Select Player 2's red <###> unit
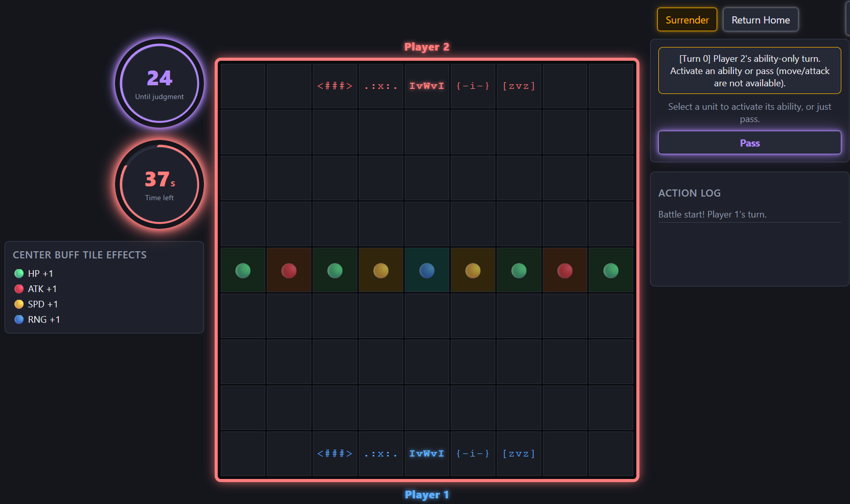This screenshot has width=850, height=504. click(x=335, y=86)
